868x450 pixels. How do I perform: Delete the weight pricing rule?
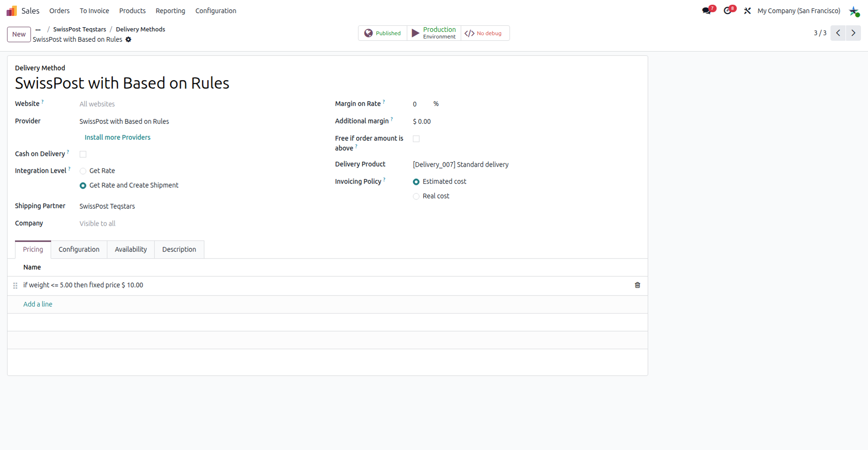(638, 285)
